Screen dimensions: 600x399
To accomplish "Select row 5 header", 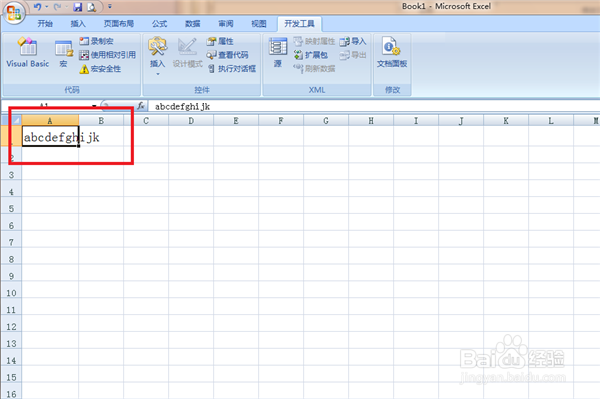I will (x=11, y=208).
